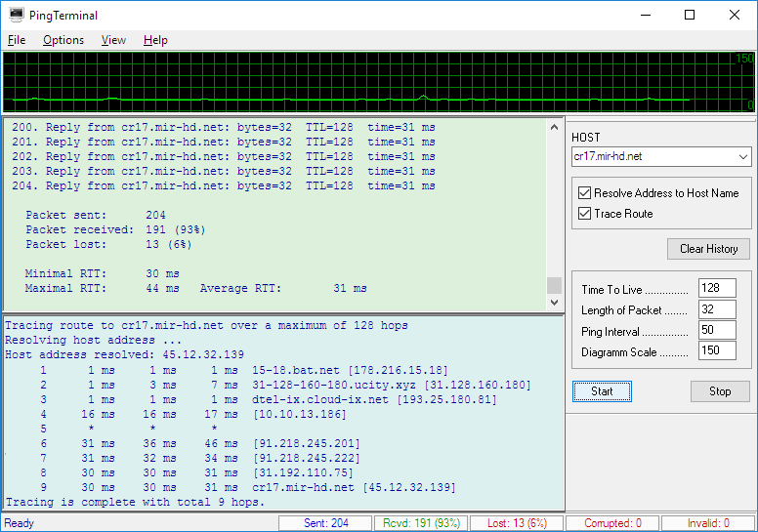758x532 pixels.
Task: Click the Ready status text
Action: [x=20, y=523]
